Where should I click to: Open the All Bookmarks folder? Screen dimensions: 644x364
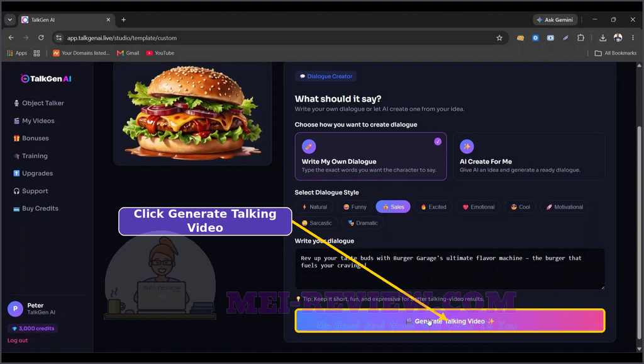coord(616,53)
